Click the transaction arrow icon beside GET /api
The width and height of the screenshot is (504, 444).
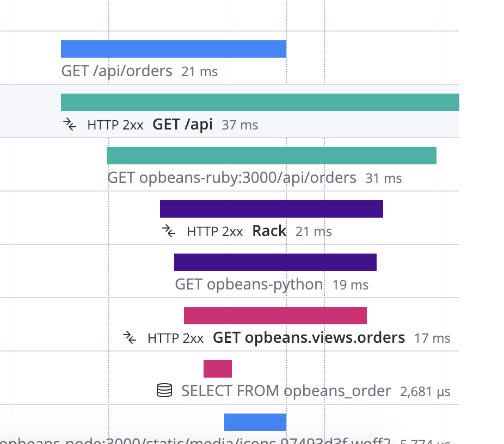(70, 125)
